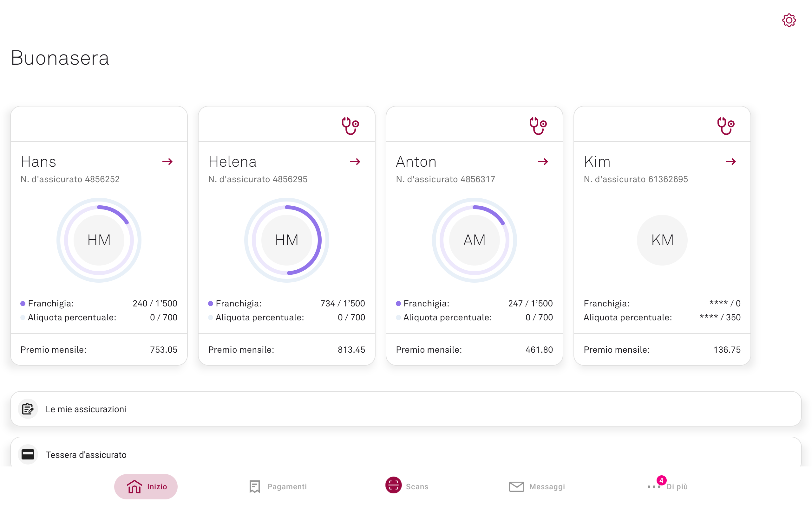This screenshot has width=812, height=507.
Task: Open Hans's details with the arrow
Action: click(x=167, y=162)
